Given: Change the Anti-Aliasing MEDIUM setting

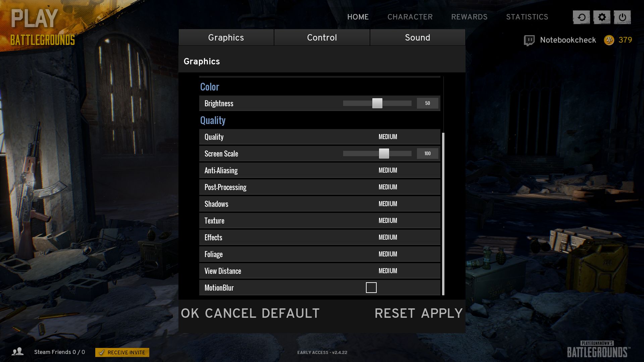Looking at the screenshot, I should click(388, 170).
